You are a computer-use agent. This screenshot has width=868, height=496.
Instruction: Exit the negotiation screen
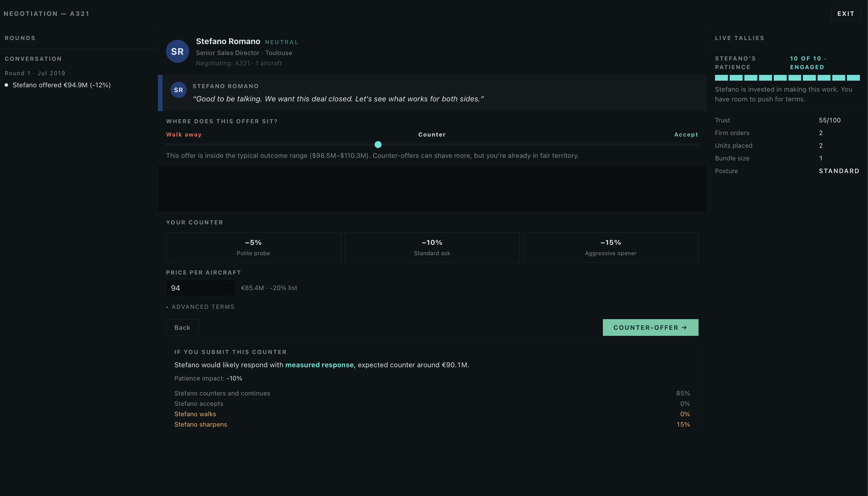click(846, 14)
